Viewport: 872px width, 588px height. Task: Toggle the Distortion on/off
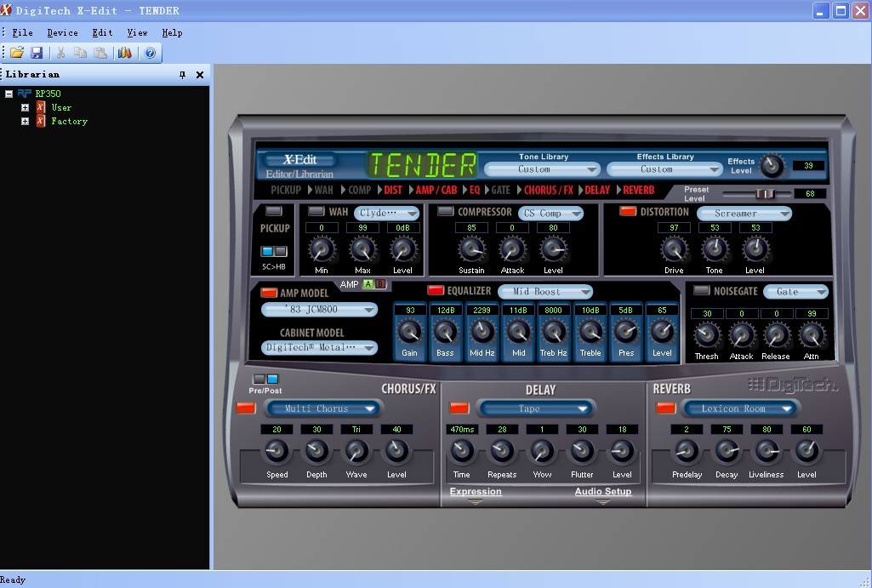(x=628, y=211)
